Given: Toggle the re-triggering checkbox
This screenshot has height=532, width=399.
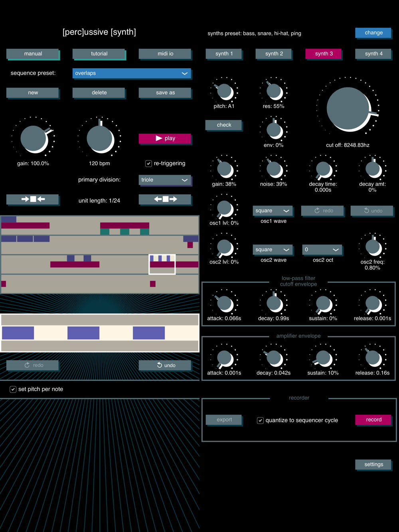Looking at the screenshot, I should (148, 164).
